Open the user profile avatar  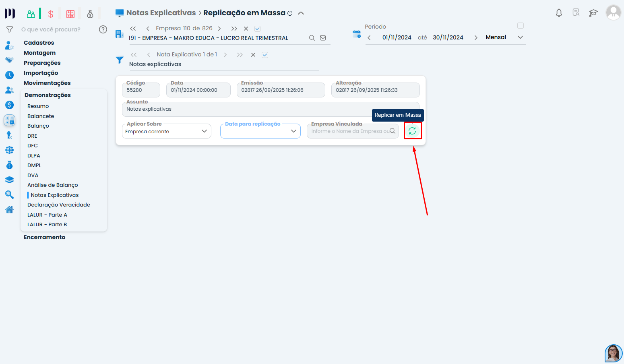[614, 13]
